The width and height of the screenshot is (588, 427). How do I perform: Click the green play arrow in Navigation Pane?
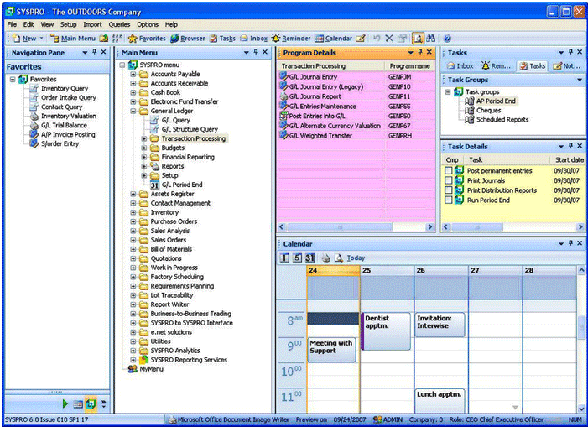[x=65, y=404]
